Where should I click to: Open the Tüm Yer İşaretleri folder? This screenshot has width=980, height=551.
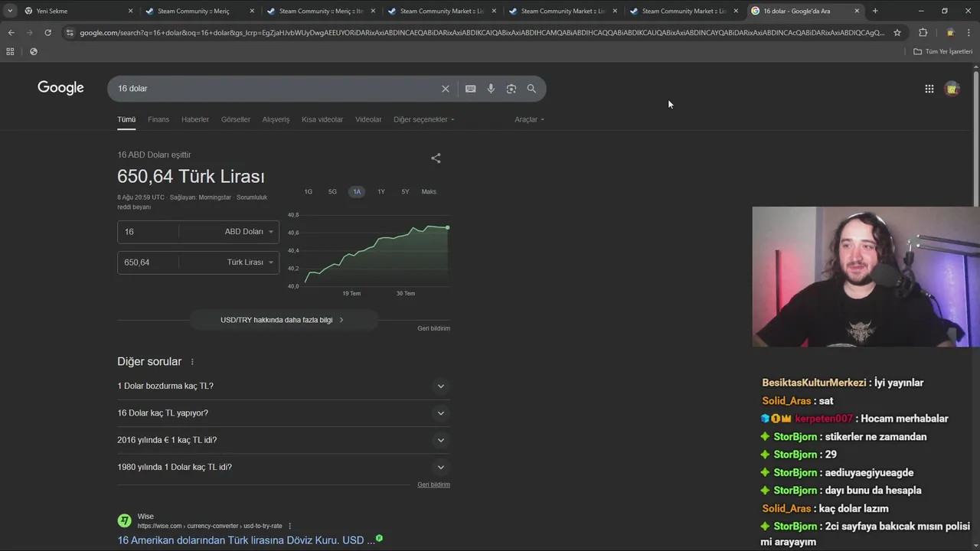tap(942, 51)
